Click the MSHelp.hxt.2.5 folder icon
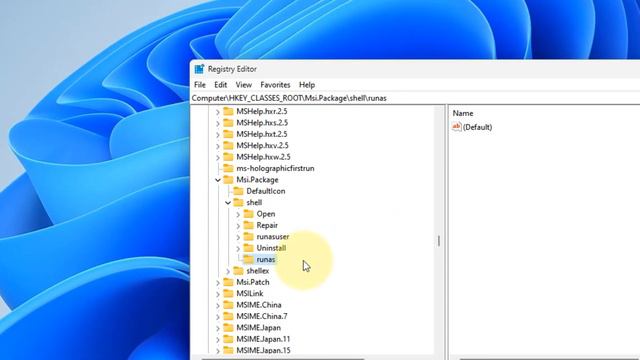Viewport: 640px width, 360px height. coord(228,134)
